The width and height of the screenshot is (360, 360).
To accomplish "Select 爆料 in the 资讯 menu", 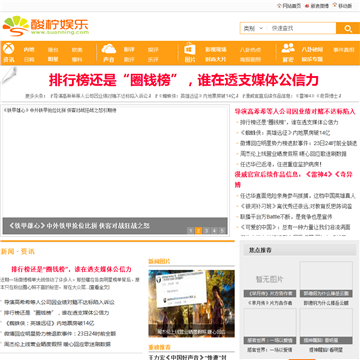I will click(77, 60).
